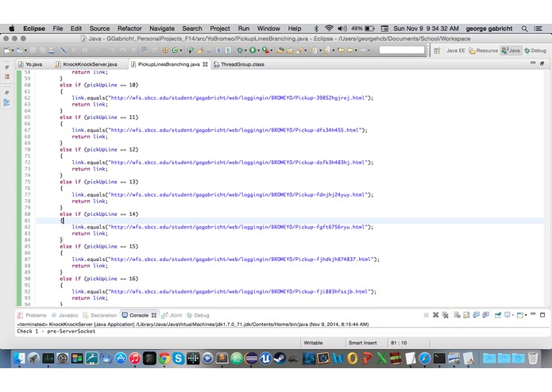Viewport: 552px width, 392px height.
Task: Click the New Java Class green C icon
Action: 175,50
